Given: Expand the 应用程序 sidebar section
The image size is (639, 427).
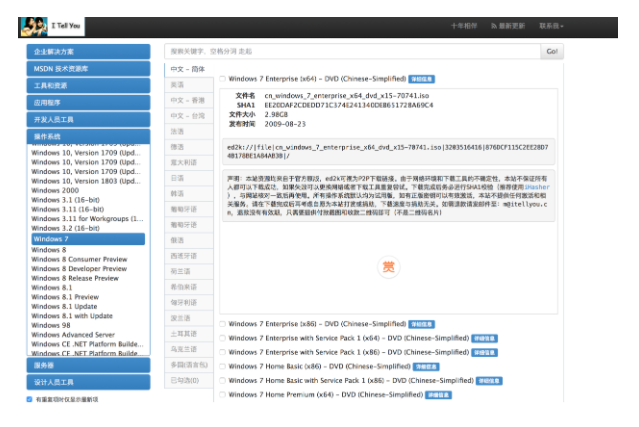Looking at the screenshot, I should coord(88,103).
